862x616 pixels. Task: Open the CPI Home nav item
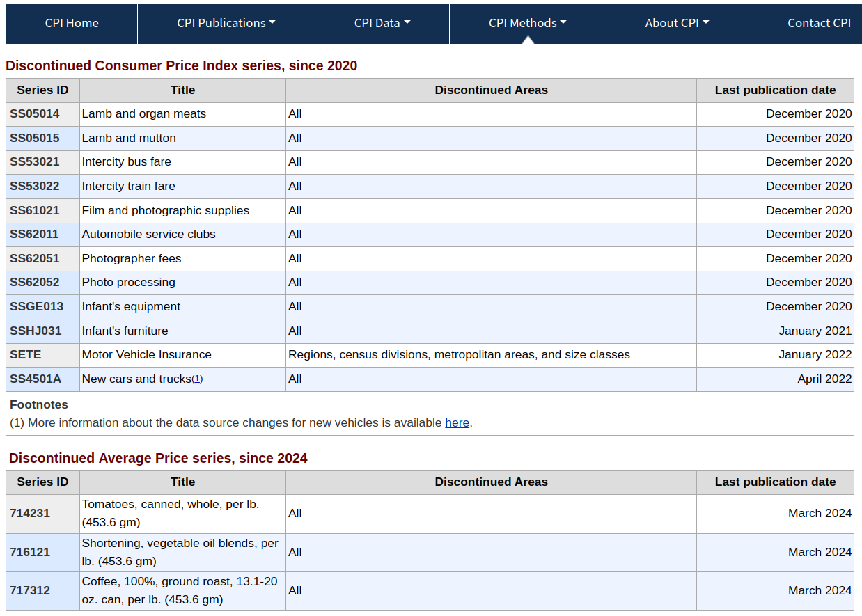click(72, 23)
